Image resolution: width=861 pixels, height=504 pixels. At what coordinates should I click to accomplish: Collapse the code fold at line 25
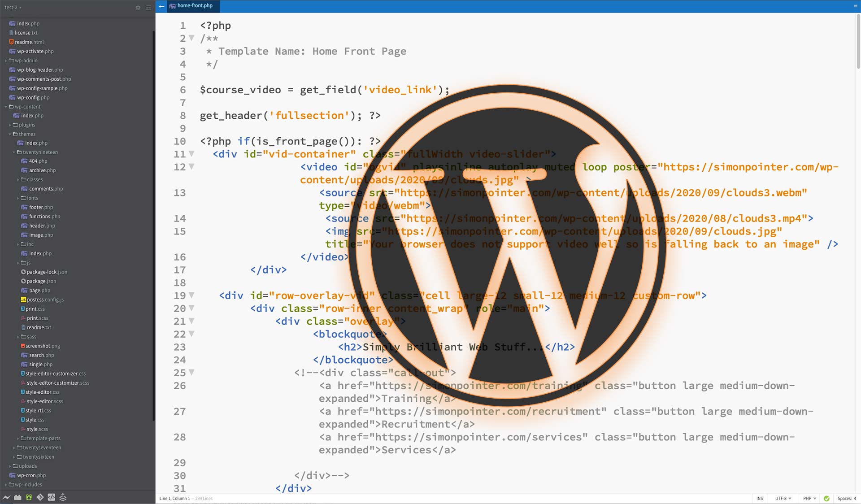pyautogui.click(x=191, y=373)
